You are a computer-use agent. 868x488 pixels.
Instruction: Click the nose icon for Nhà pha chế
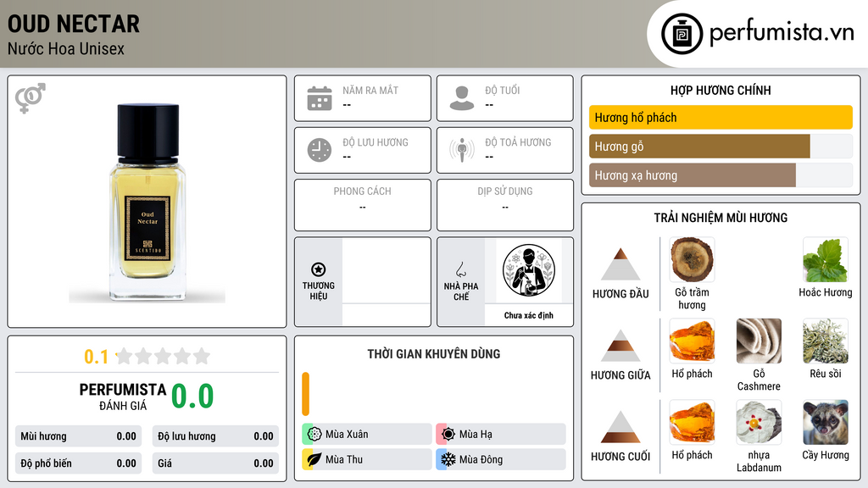point(460,269)
